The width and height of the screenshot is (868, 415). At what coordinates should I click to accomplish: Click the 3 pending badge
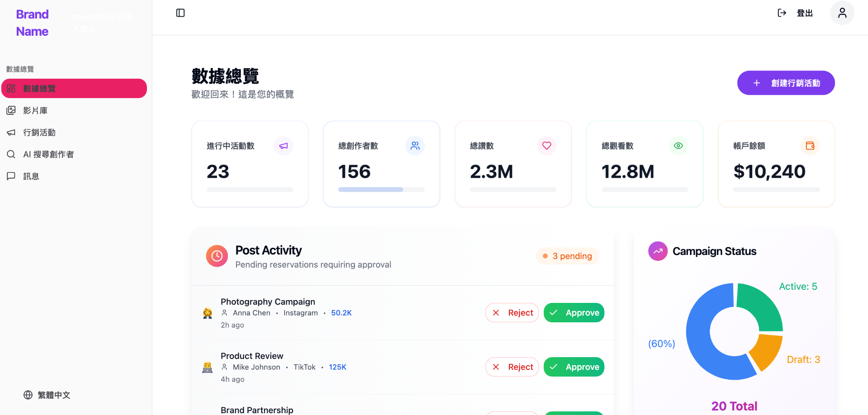[567, 256]
